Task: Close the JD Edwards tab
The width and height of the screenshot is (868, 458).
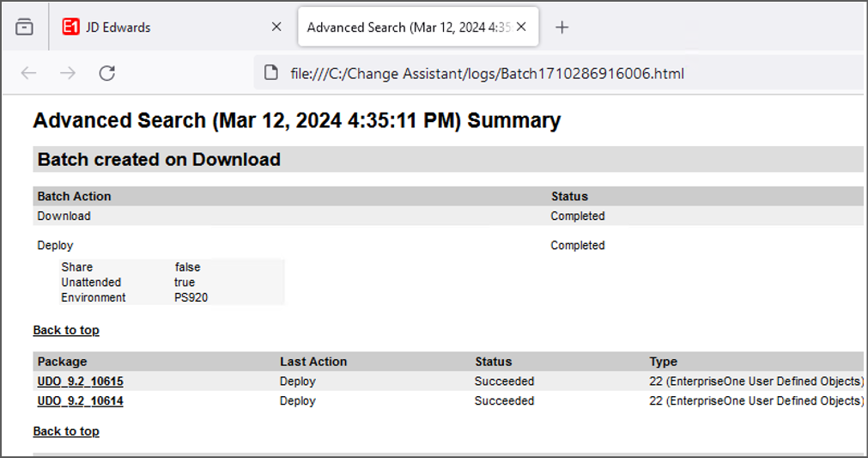Action: click(x=276, y=27)
